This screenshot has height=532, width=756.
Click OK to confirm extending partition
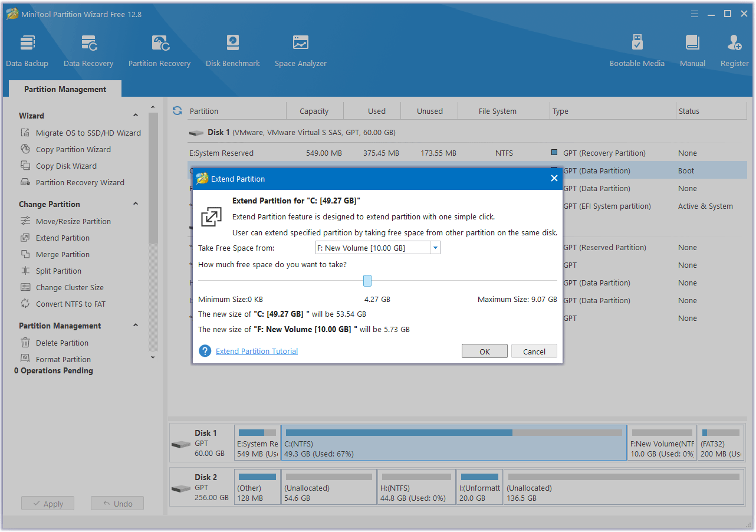484,350
